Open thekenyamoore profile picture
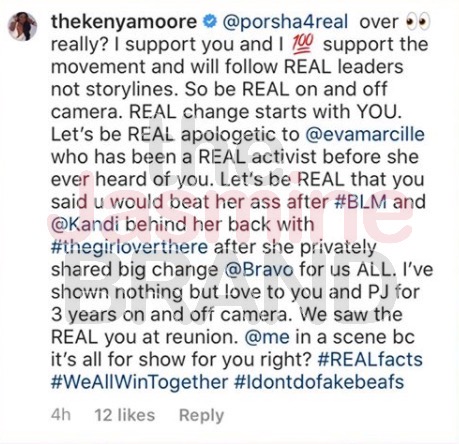The image size is (459, 444). pyautogui.click(x=23, y=27)
